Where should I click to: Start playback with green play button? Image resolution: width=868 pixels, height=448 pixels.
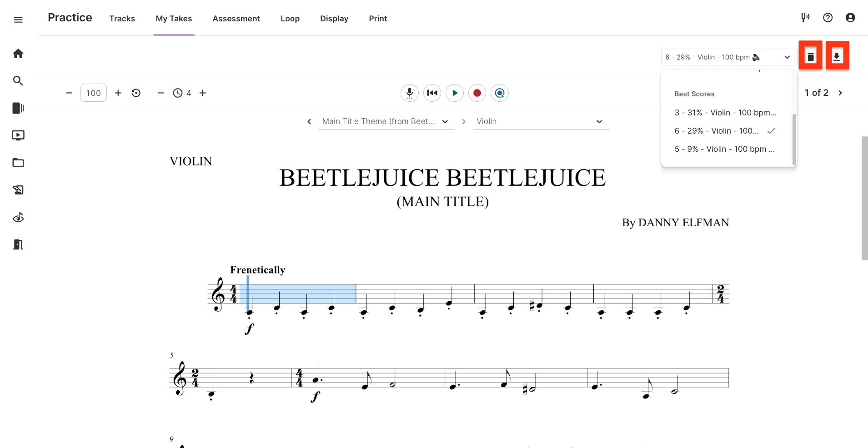pyautogui.click(x=455, y=93)
